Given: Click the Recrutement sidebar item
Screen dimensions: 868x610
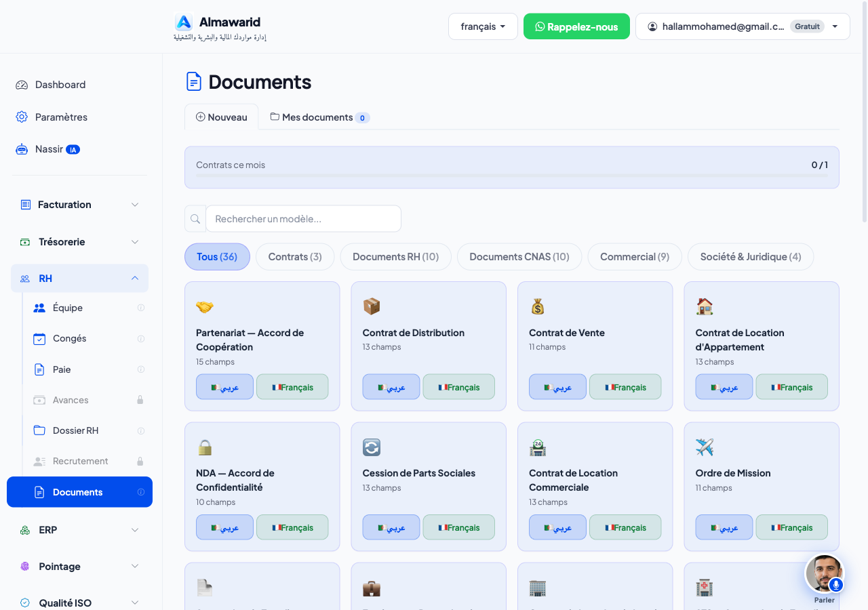Looking at the screenshot, I should [79, 461].
